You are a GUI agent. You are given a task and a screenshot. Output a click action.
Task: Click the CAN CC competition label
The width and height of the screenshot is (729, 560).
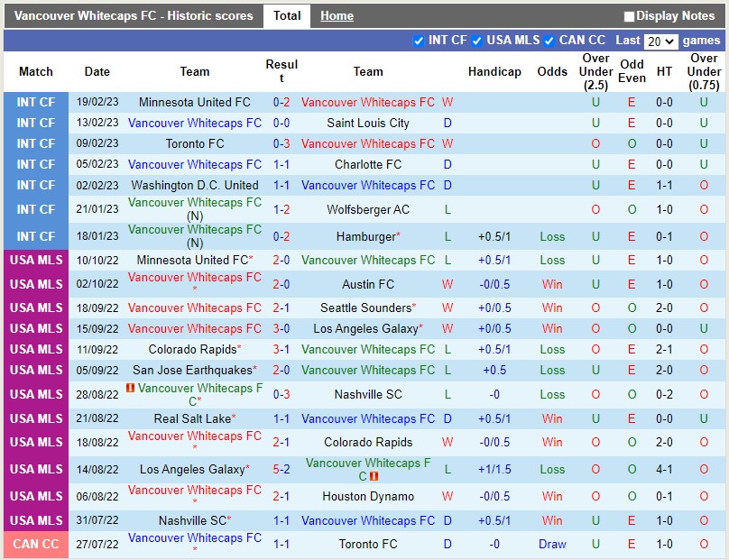[36, 544]
